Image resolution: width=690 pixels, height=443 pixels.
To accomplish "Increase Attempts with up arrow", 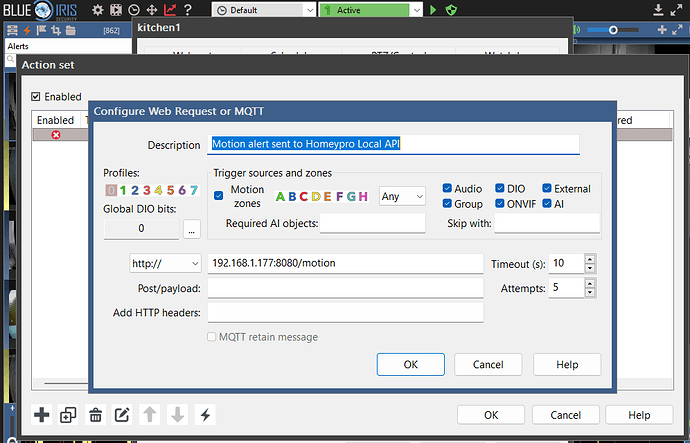I will [x=590, y=283].
